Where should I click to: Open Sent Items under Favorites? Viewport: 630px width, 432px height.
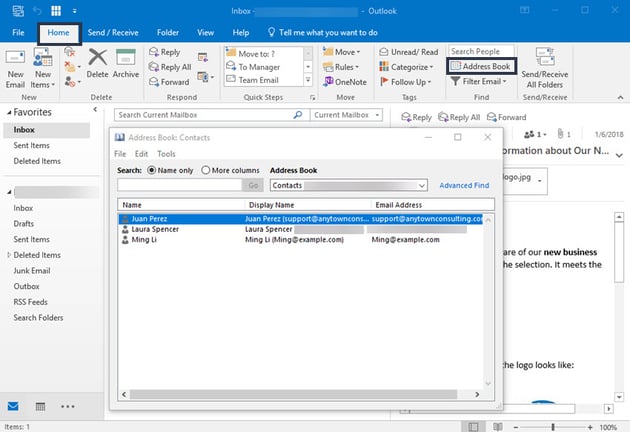pos(31,145)
